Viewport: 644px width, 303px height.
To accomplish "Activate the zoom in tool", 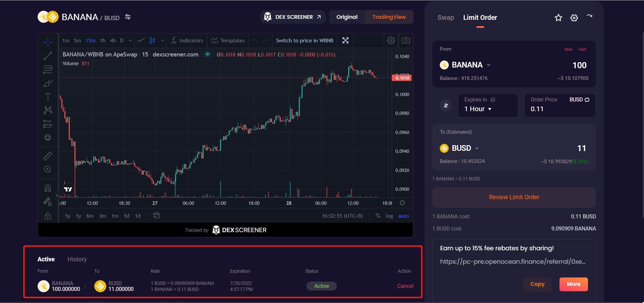I will pyautogui.click(x=48, y=169).
